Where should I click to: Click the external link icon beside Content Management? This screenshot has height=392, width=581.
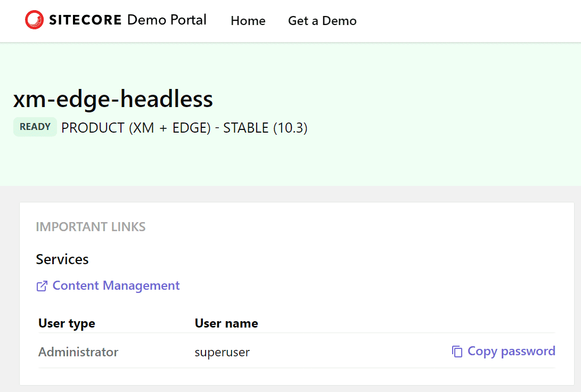[x=42, y=286]
